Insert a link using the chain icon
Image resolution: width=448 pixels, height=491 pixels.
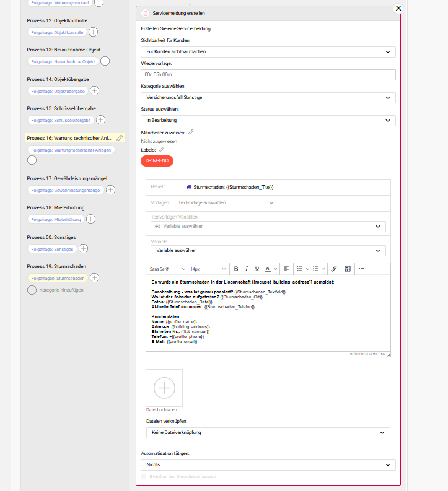tap(333, 269)
